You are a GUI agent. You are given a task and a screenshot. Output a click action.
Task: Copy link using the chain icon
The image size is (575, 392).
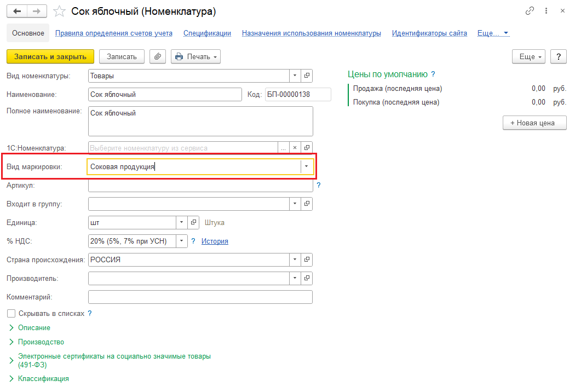pyautogui.click(x=530, y=10)
